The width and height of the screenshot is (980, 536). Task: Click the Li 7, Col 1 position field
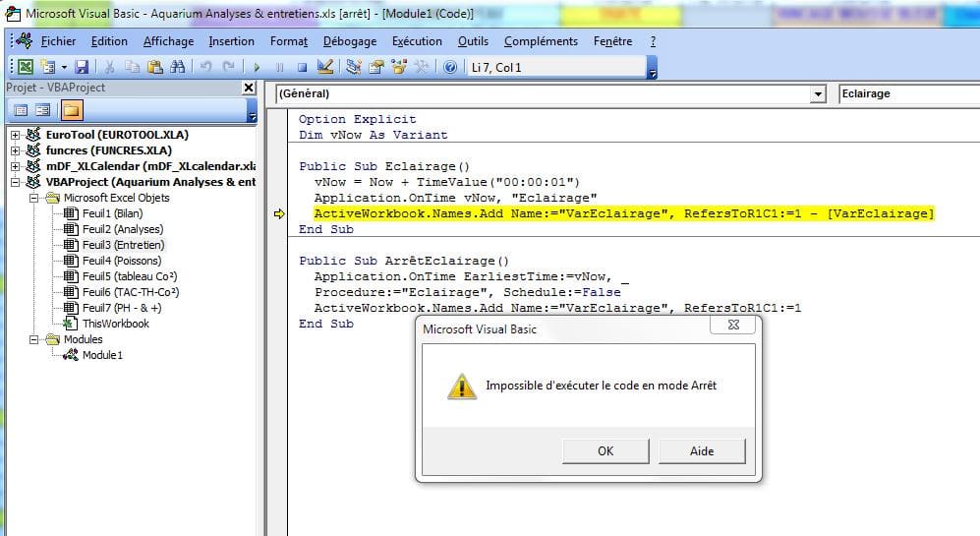(556, 67)
